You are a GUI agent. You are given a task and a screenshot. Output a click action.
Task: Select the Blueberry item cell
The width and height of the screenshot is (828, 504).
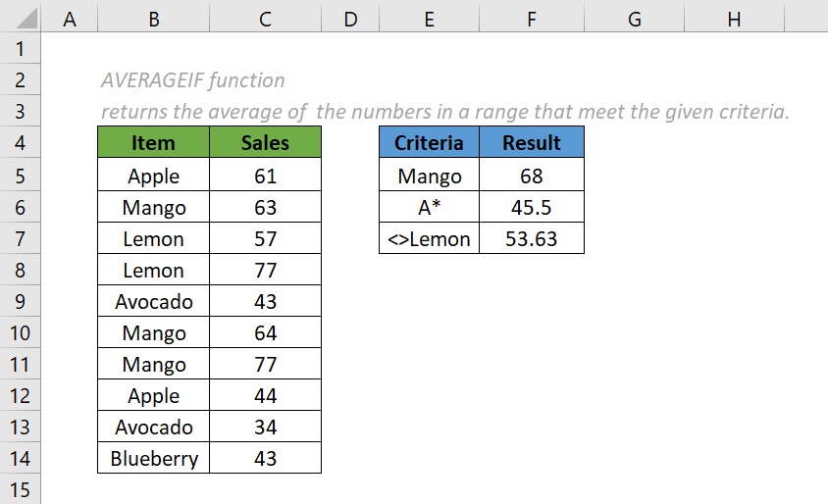click(153, 458)
